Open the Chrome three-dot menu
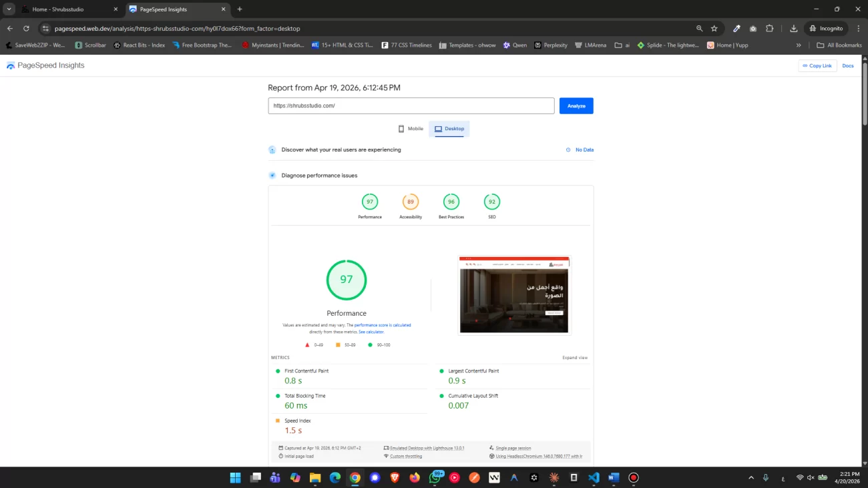Image resolution: width=868 pixels, height=488 pixels. click(x=859, y=29)
